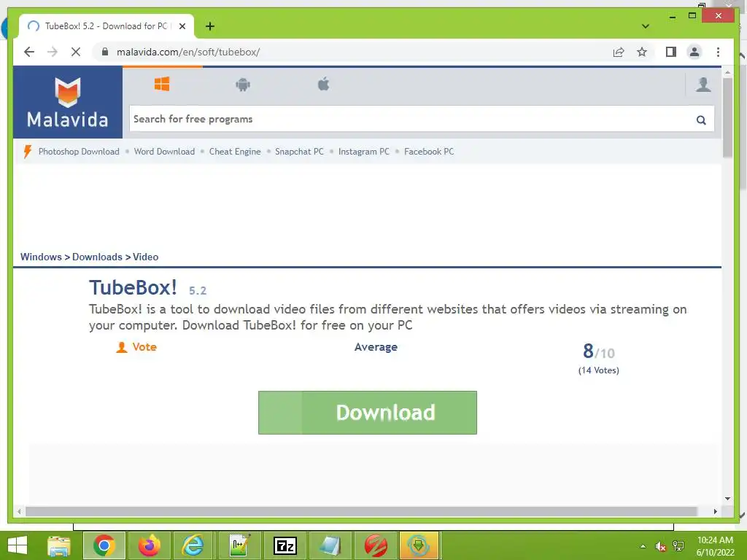Click the (14 Votes) text
This screenshot has height=560, width=747.
[x=599, y=370]
